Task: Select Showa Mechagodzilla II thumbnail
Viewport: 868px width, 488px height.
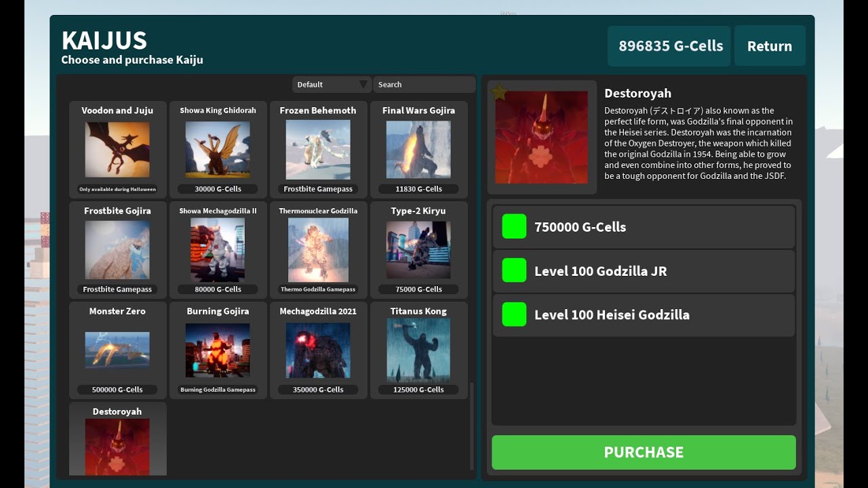Action: click(x=218, y=249)
